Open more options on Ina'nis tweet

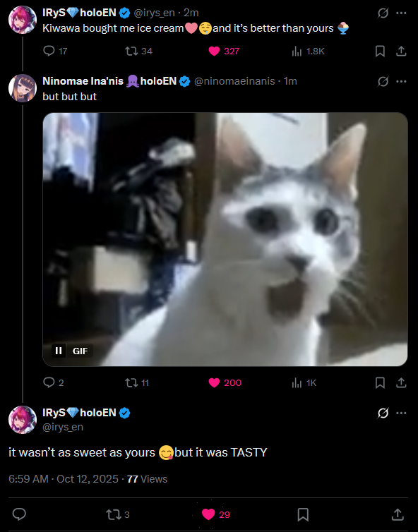coord(401,81)
